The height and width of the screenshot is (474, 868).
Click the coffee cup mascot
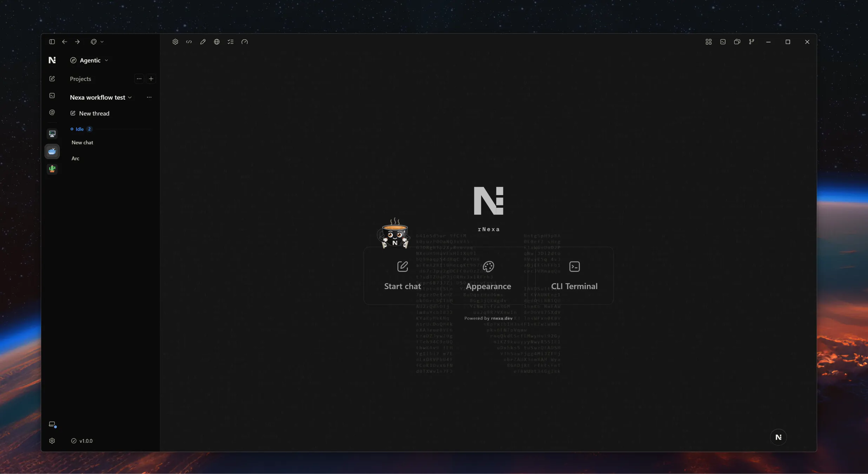(x=395, y=233)
